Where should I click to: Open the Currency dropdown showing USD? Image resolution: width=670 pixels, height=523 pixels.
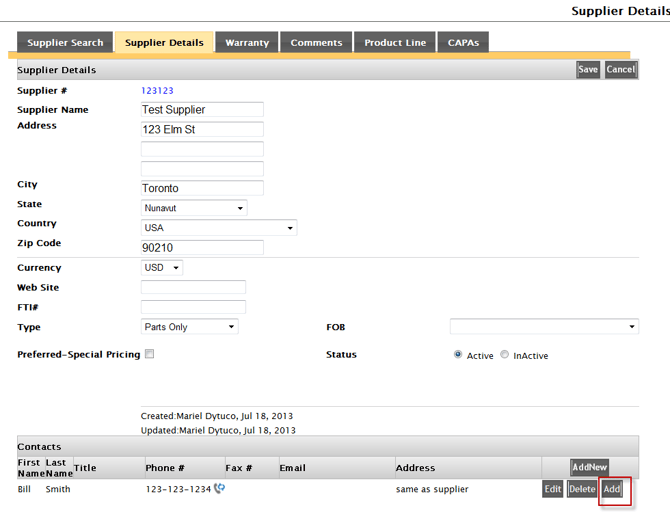(x=162, y=268)
